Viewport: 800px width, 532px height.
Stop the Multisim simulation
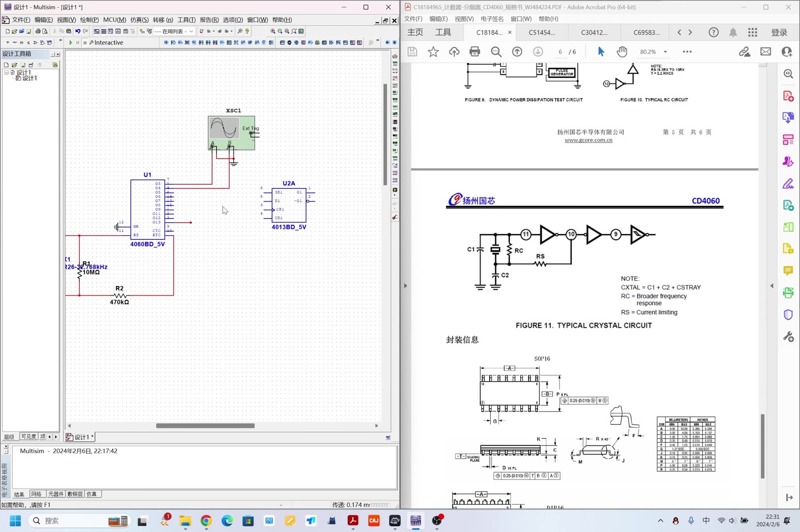click(85, 42)
